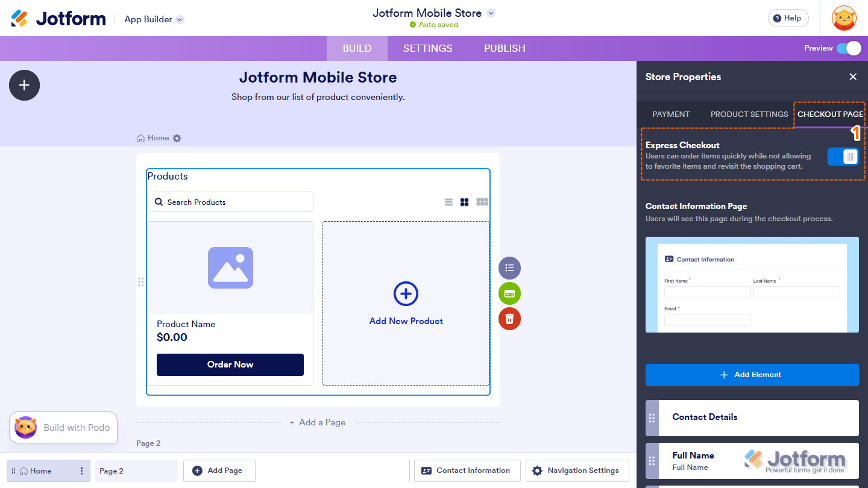
Task: Click the Podo avatar in the top-right corner
Action: [843, 18]
